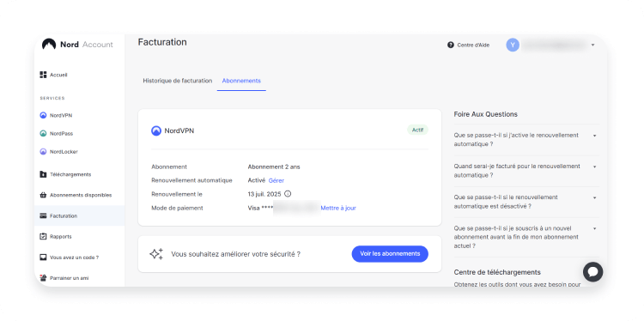Select the NordLocker service icon in sidebar
This screenshot has width=644, height=321.
pos(43,151)
